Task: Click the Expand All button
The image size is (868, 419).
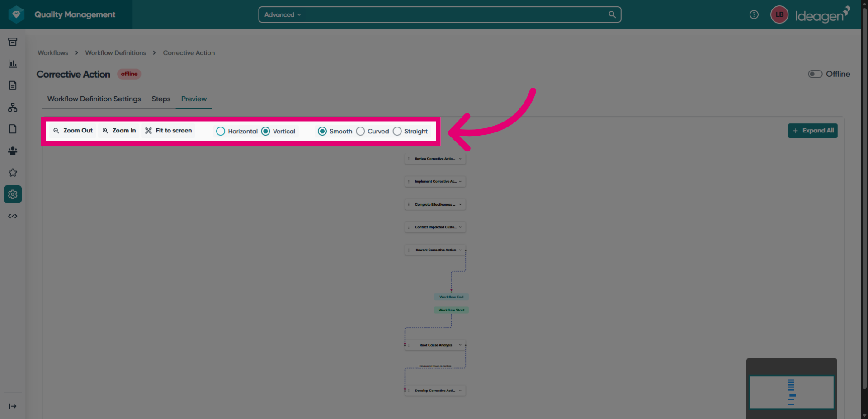Action: [x=812, y=131]
